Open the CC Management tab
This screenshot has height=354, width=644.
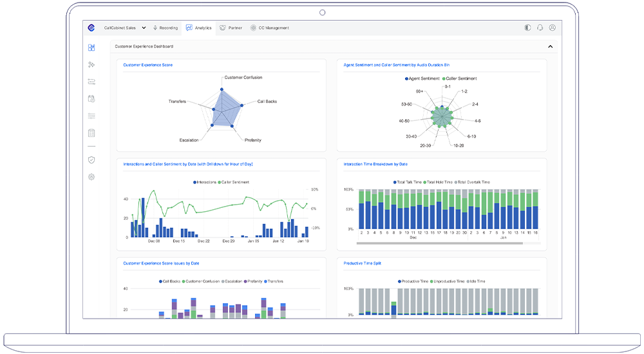(270, 28)
